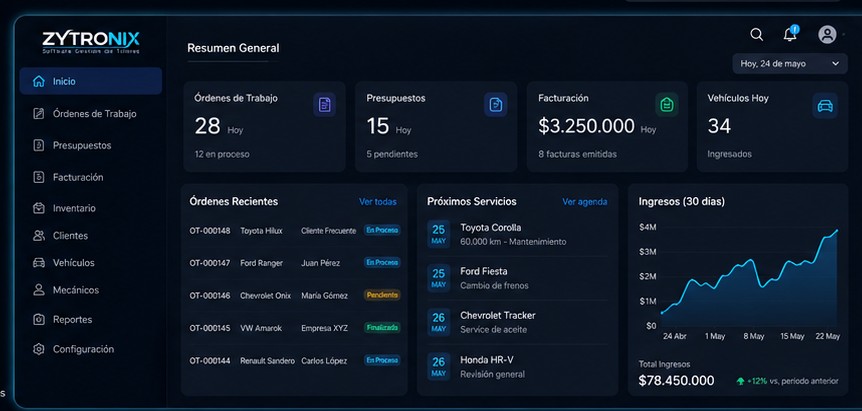Select order OT-000146
This screenshot has height=411, width=862.
(210, 296)
